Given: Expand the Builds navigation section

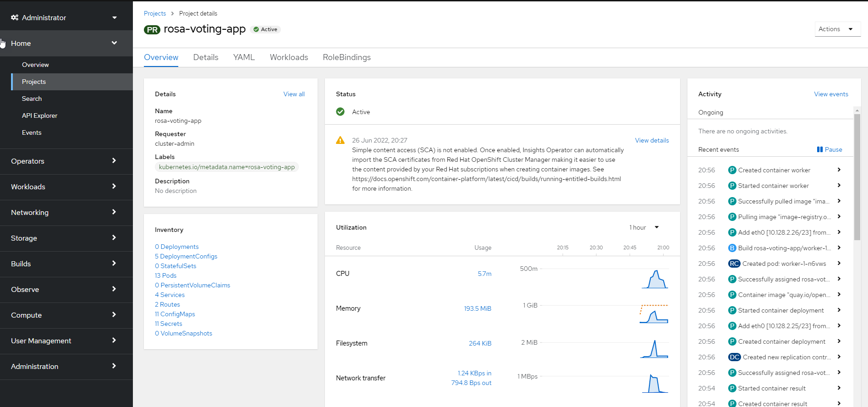Looking at the screenshot, I should point(66,264).
